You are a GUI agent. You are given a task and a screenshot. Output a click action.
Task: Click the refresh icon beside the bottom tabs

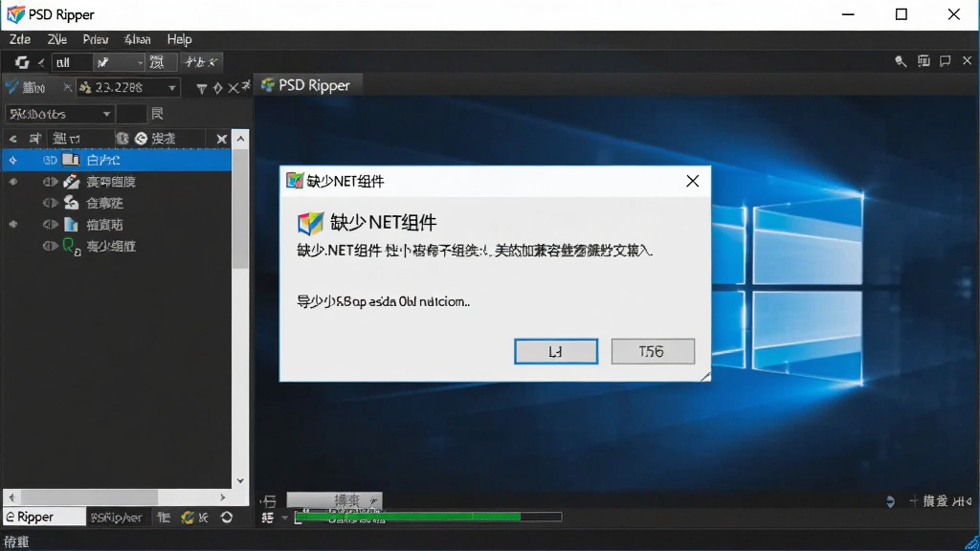227,518
